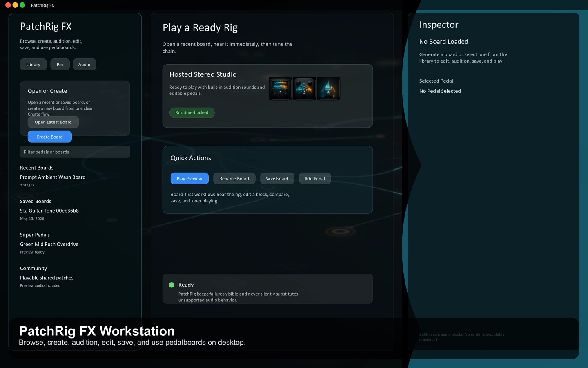Click the circular radar knob pedal thumbnail
Viewport: 588px width, 368px height.
(304, 88)
